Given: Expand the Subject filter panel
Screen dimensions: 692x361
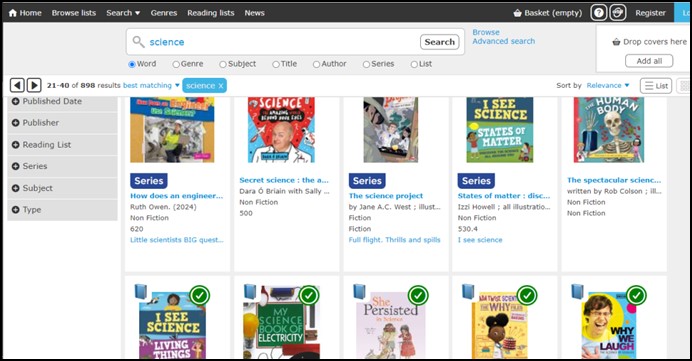Looking at the screenshot, I should click(x=62, y=188).
